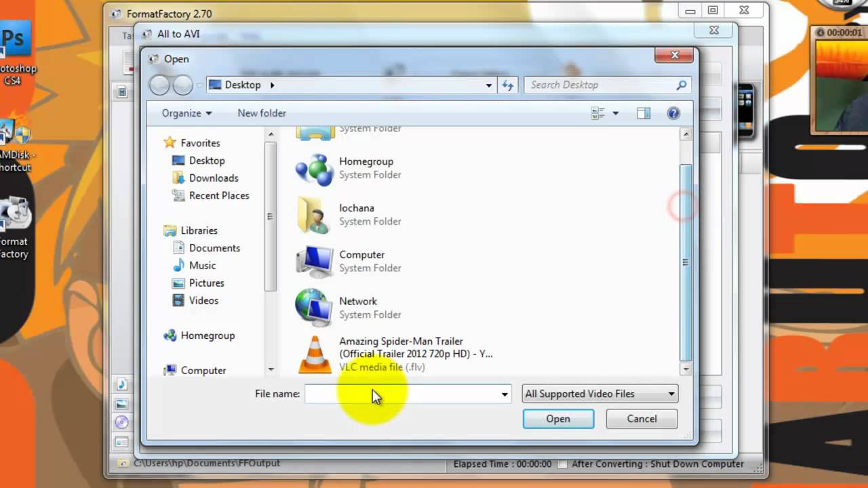Open the Help question mark icon
The width and height of the screenshot is (868, 488).
pyautogui.click(x=673, y=113)
